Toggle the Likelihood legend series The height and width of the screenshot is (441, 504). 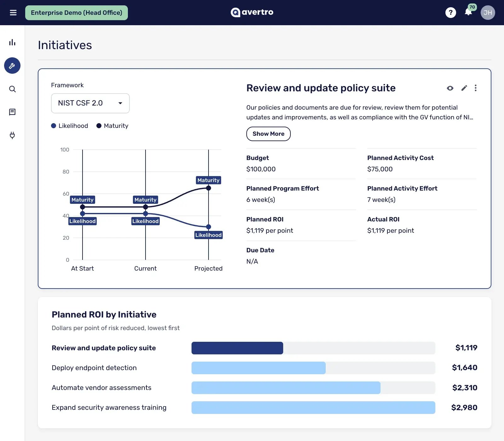point(70,126)
